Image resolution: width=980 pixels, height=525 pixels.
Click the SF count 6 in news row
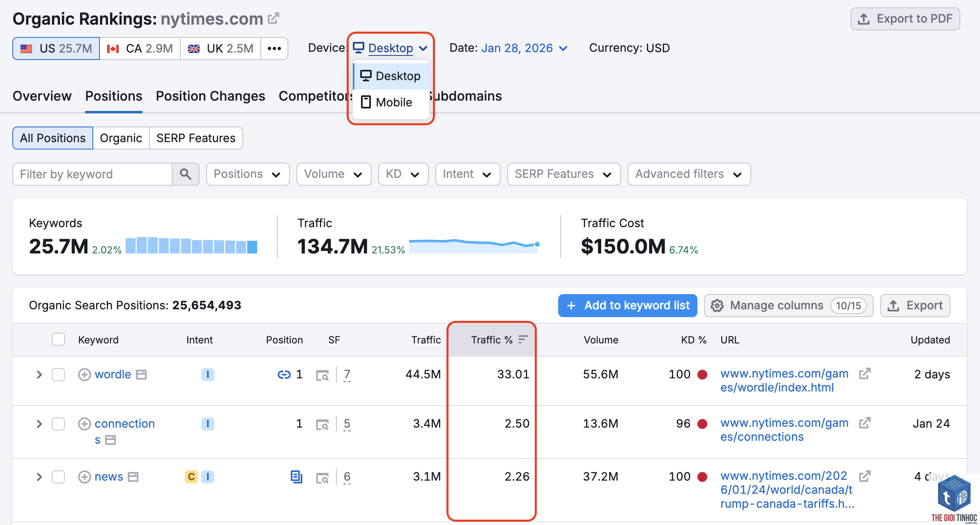point(347,477)
